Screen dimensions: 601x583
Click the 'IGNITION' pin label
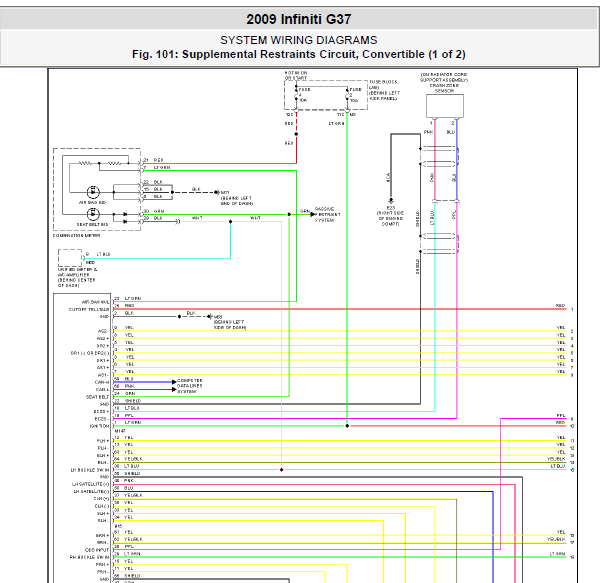pyautogui.click(x=99, y=426)
